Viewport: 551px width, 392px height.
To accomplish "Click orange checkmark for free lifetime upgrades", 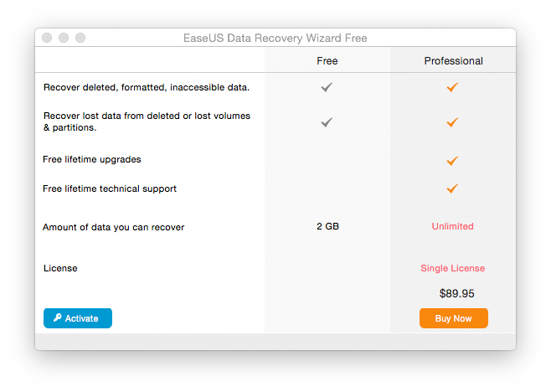I will click(x=452, y=161).
